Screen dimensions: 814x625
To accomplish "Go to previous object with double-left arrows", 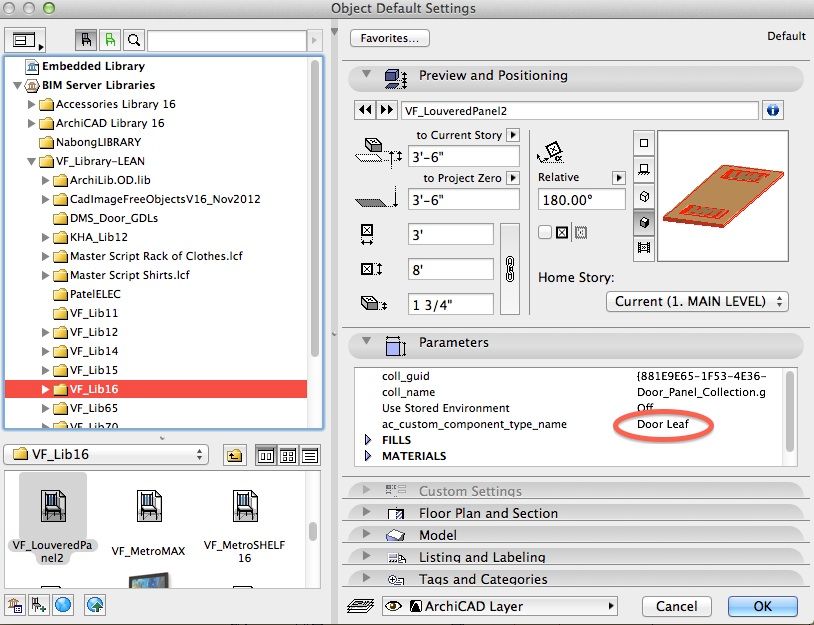I will pyautogui.click(x=365, y=110).
